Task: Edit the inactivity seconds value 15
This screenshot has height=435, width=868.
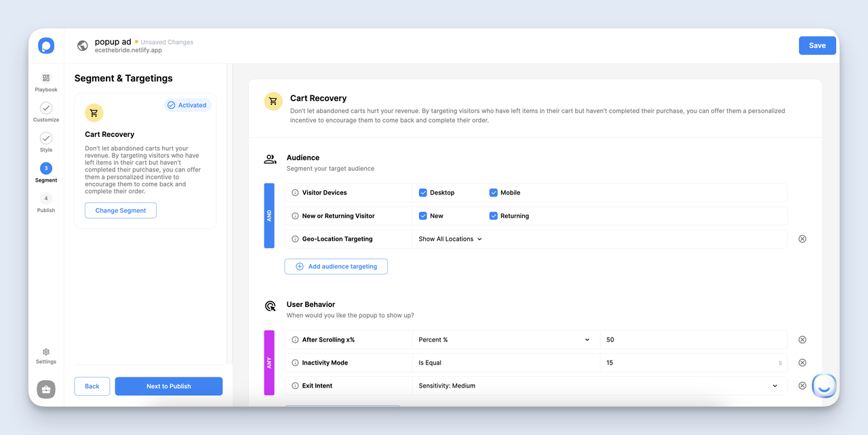Action: [x=694, y=363]
